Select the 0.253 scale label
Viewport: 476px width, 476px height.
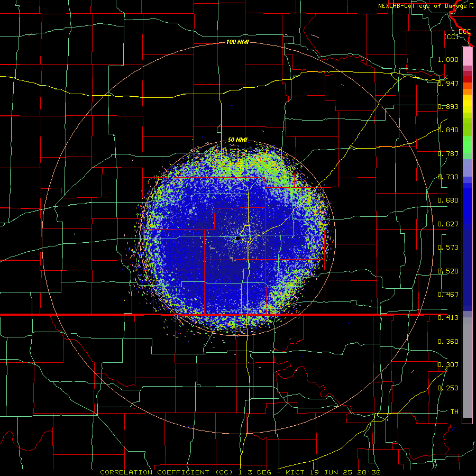448,388
